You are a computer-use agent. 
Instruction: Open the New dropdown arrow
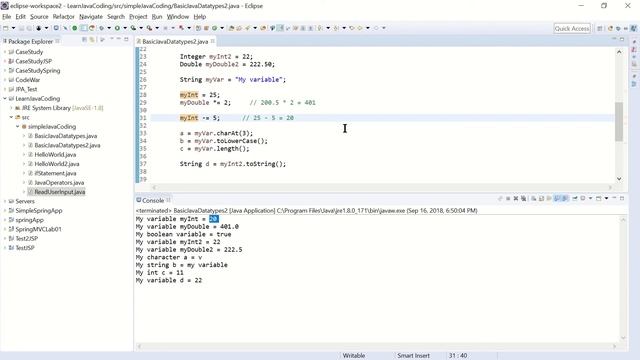13,28
